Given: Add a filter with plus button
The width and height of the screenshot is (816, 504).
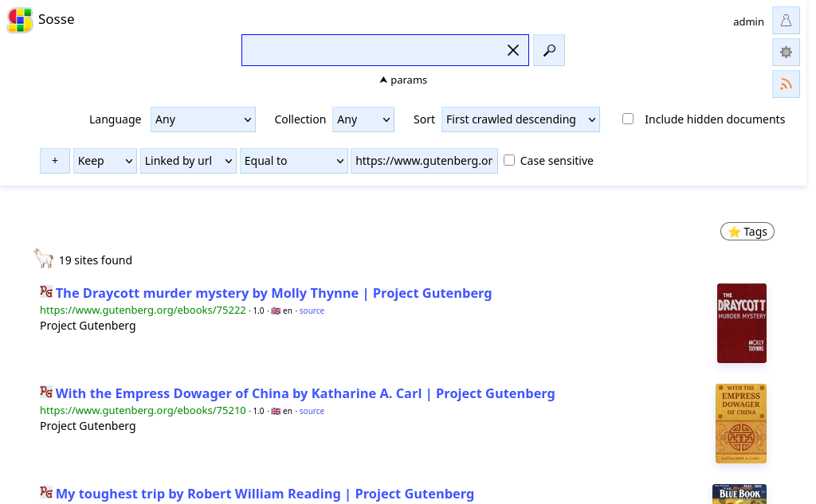Looking at the screenshot, I should (x=55, y=161).
